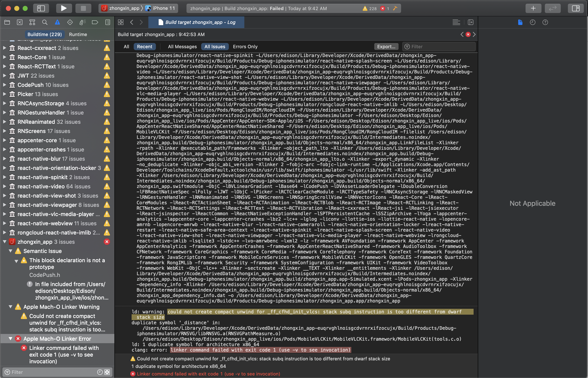Open the History inspector clock icon
The height and width of the screenshot is (378, 588).
pyautogui.click(x=533, y=22)
